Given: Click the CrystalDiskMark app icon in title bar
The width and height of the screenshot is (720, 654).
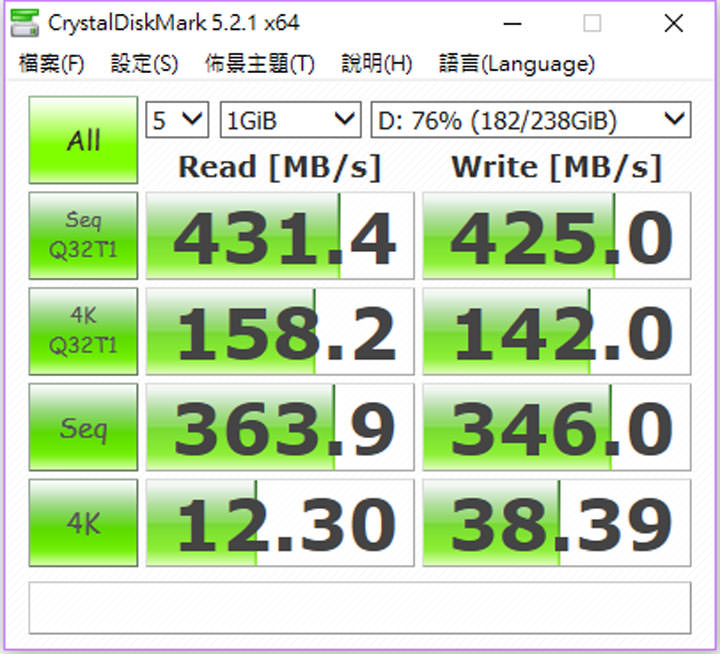Looking at the screenshot, I should pyautogui.click(x=25, y=23).
